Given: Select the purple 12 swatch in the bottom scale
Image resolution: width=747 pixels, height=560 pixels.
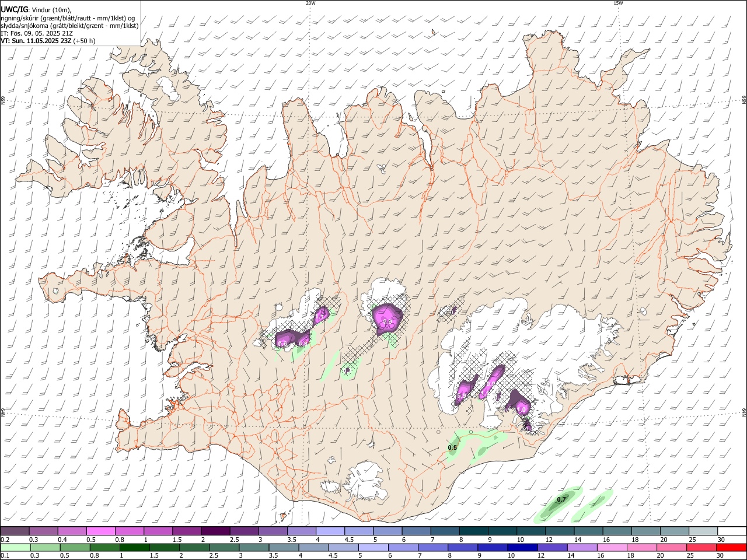Looking at the screenshot, I should coord(552,547).
